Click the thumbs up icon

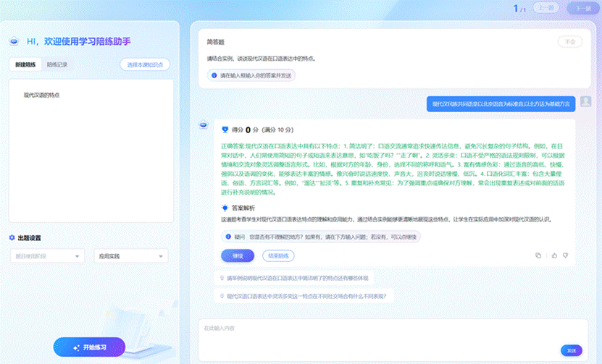pos(554,255)
